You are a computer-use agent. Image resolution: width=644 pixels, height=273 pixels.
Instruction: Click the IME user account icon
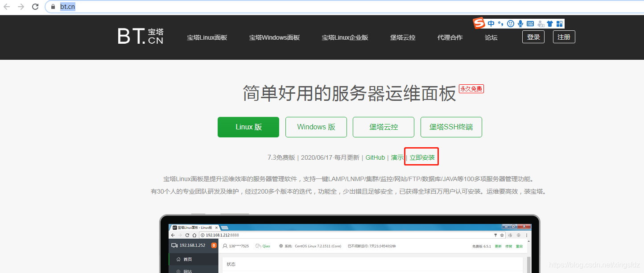(541, 24)
